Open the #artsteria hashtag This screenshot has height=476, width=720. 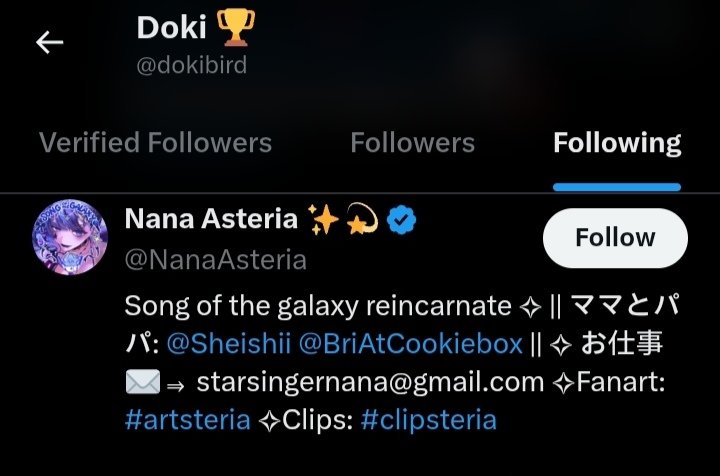pos(187,419)
